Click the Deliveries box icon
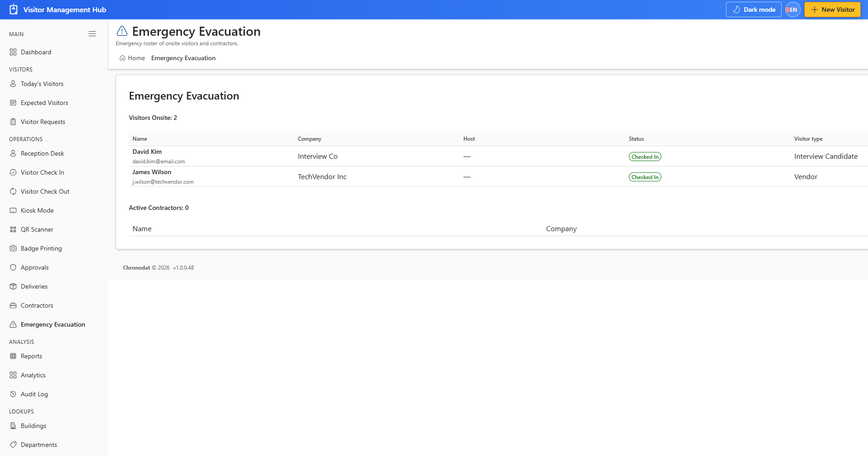Screen dimensions: 868x456 pos(13,286)
